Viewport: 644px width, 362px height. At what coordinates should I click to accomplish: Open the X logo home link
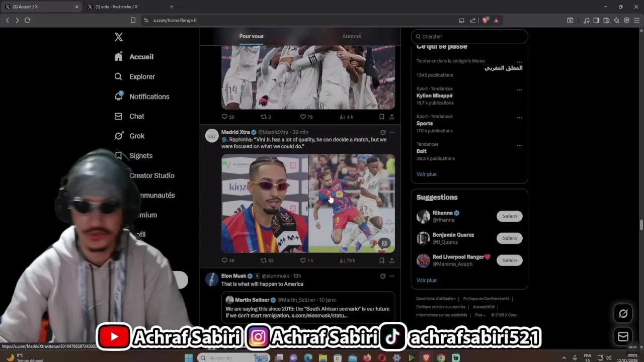click(119, 37)
